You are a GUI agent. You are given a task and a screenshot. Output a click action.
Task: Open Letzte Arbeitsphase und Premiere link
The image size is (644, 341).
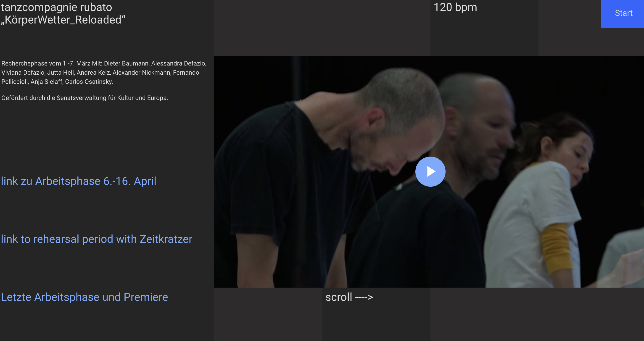[84, 297]
